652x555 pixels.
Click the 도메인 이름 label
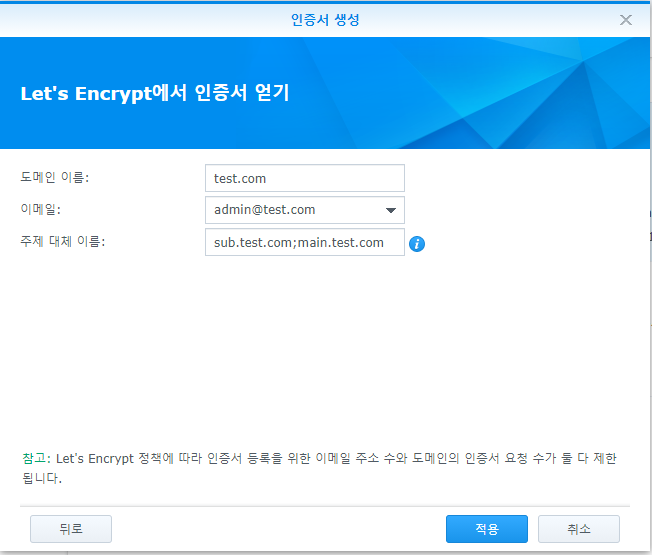point(54,177)
